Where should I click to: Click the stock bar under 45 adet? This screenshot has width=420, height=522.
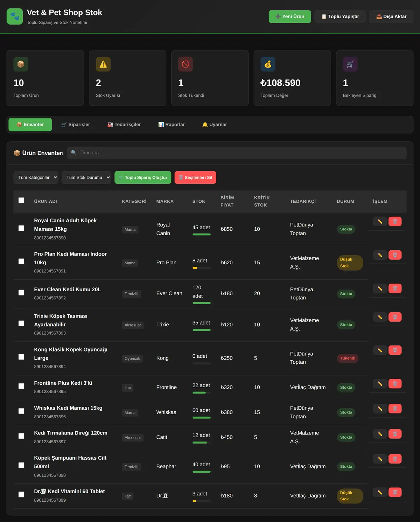(202, 235)
